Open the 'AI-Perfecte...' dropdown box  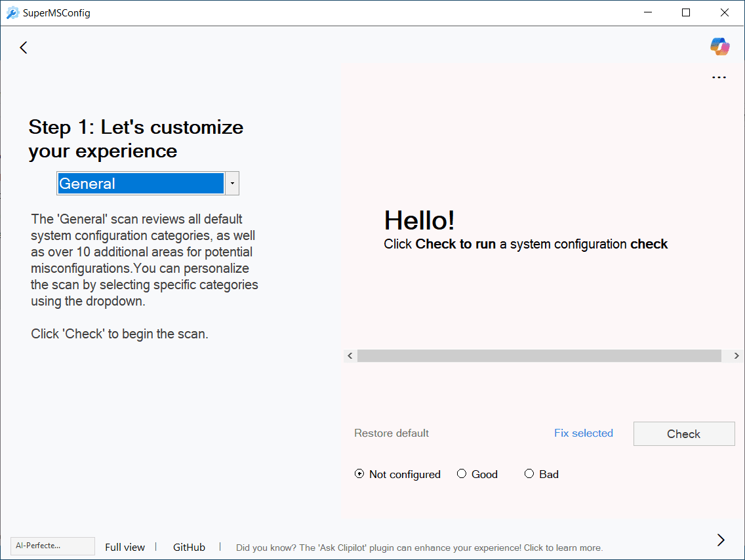pos(52,546)
